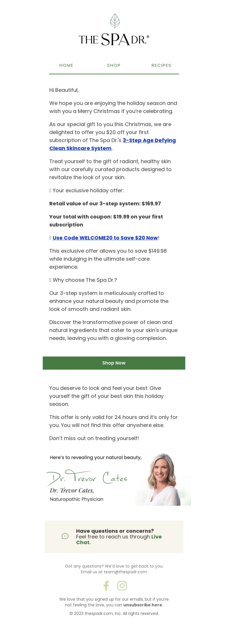Click the team@thespadr.com email address
This screenshot has width=228, height=644.
tap(125, 572)
